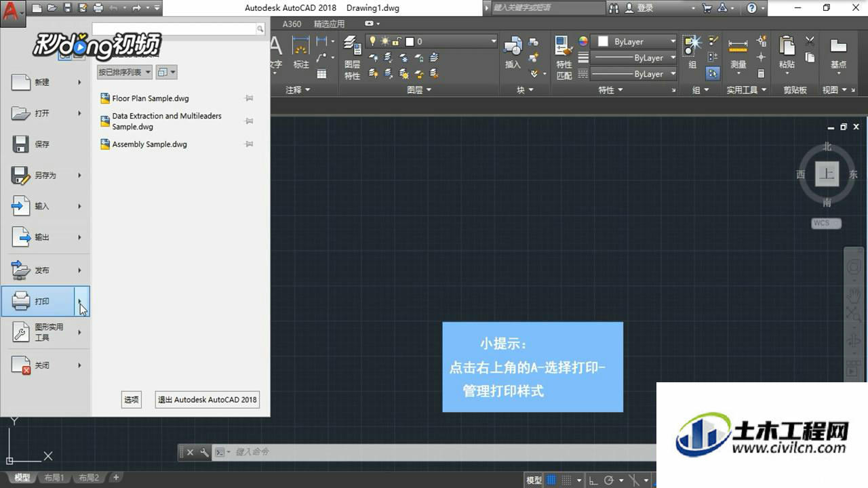Click the object color wheel icon
Screen dimensions: 868x488
coord(583,41)
